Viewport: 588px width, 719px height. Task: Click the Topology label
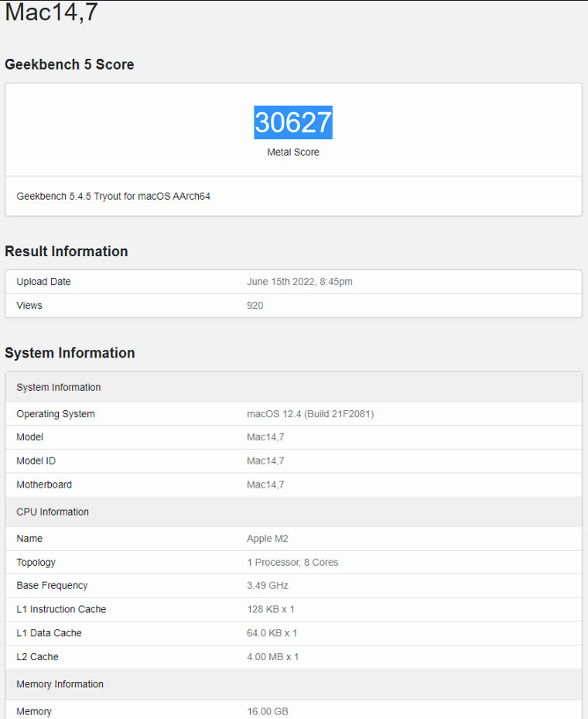[36, 562]
